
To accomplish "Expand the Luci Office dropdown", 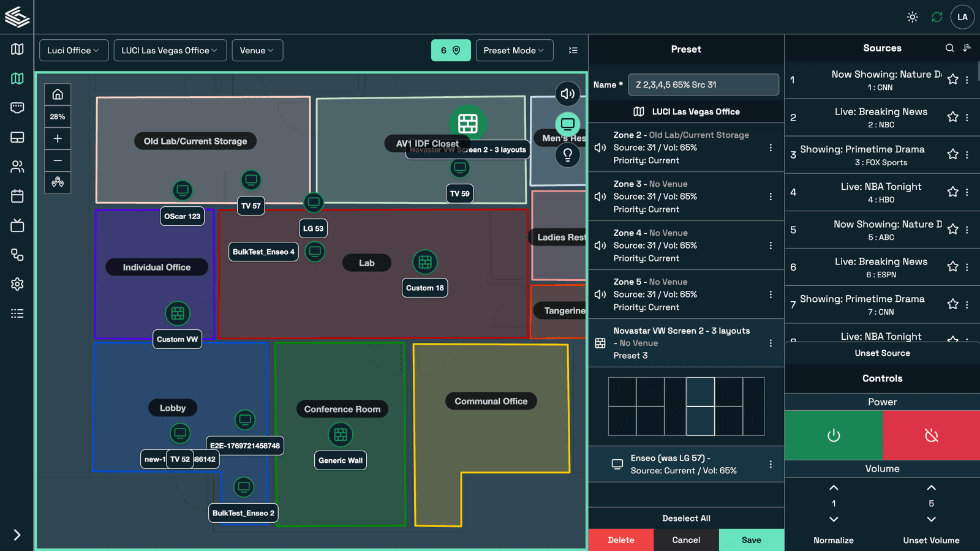I will click(73, 50).
